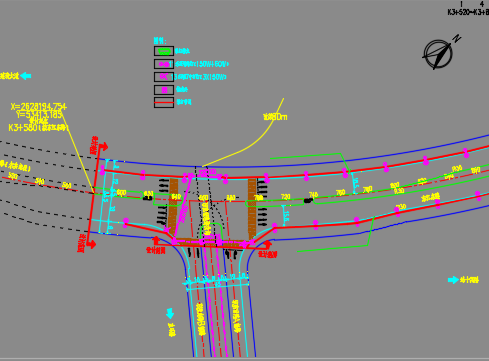Select the legend title text
Image resolution: width=489 pixels, height=361 pixels.
[x=160, y=41]
